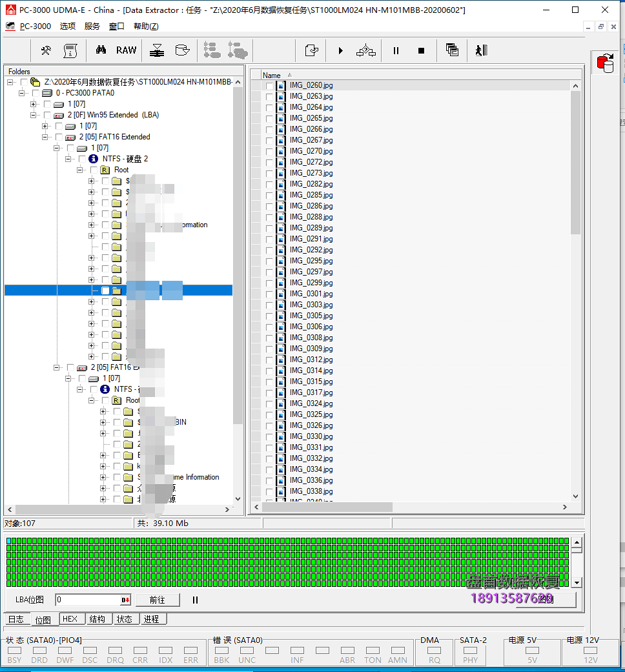Click the binoculars search icon
Screen dimensions: 625x672
coord(101,50)
